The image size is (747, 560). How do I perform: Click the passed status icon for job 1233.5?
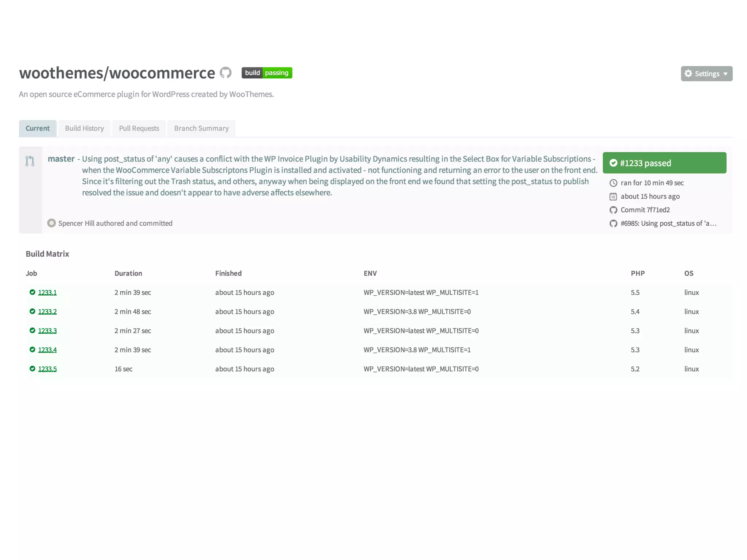[32, 369]
